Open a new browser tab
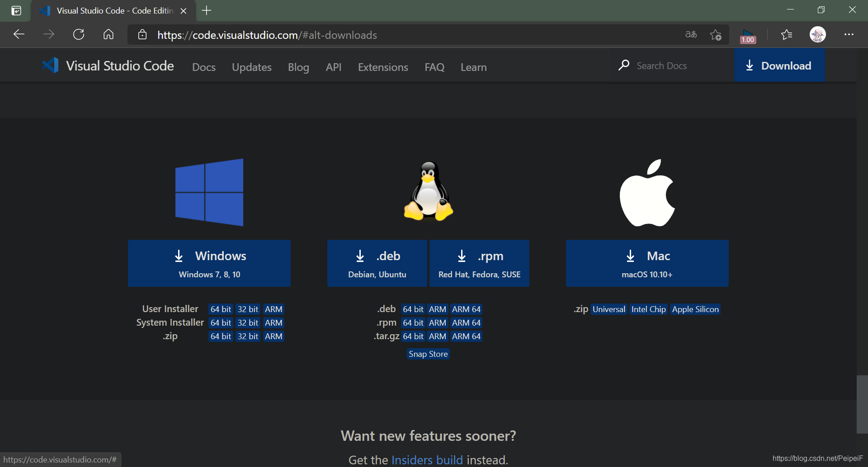 point(206,10)
